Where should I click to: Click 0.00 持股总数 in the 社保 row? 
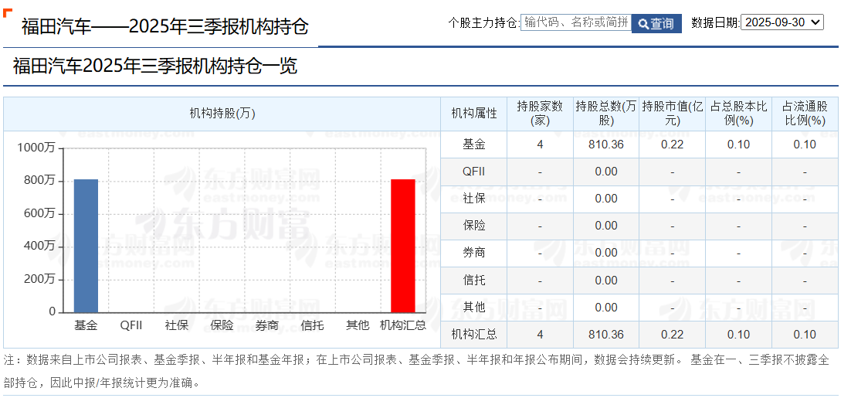click(x=606, y=199)
